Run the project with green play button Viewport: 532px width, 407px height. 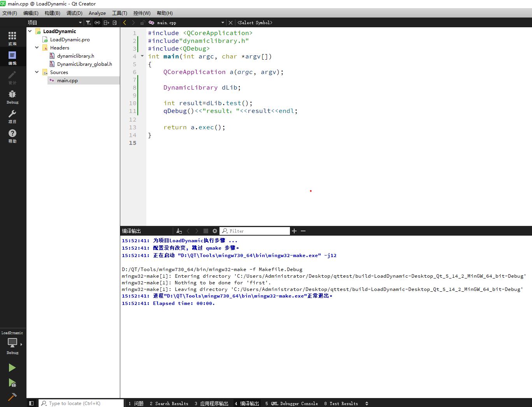[12, 368]
